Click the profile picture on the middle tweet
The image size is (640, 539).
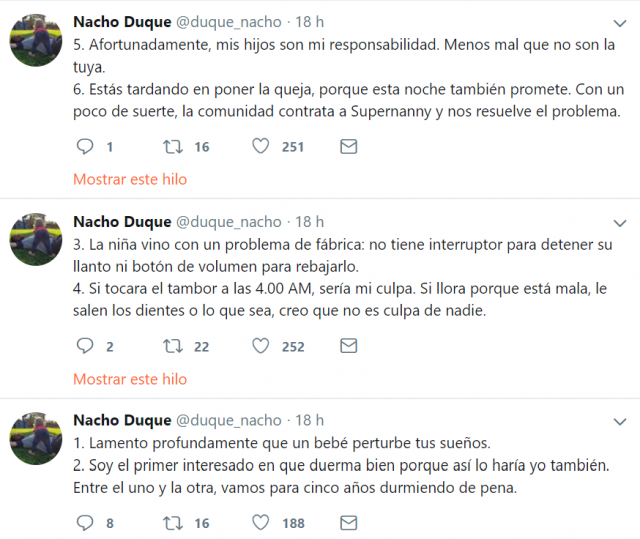coord(37,239)
